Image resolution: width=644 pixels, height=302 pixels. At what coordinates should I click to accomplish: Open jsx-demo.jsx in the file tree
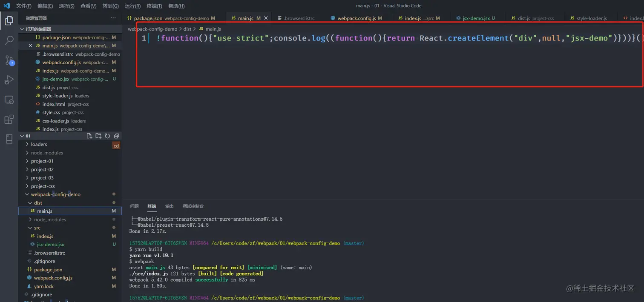[x=70, y=245]
